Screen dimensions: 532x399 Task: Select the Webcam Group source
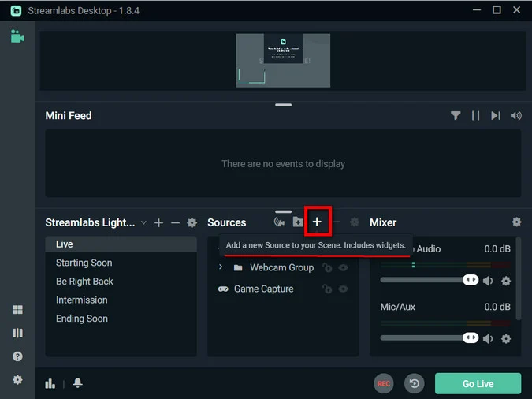[x=281, y=267]
